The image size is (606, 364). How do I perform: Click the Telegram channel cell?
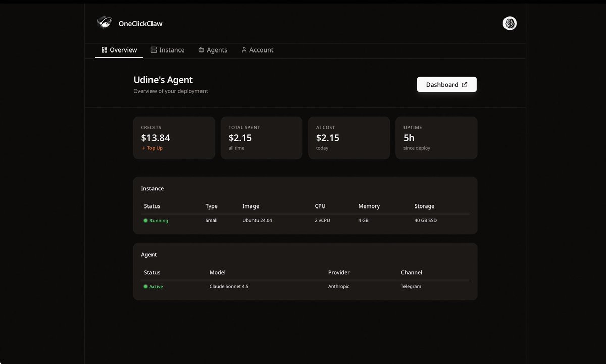[x=411, y=287]
